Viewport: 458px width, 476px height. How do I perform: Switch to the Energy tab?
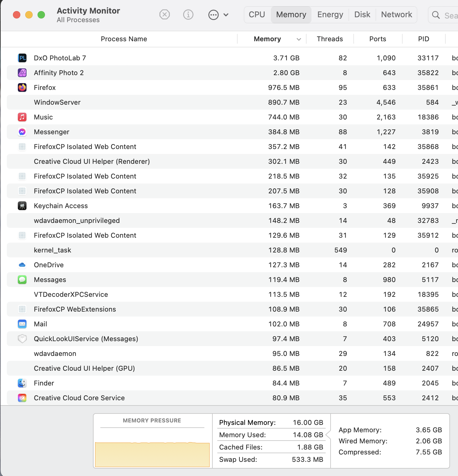(330, 15)
